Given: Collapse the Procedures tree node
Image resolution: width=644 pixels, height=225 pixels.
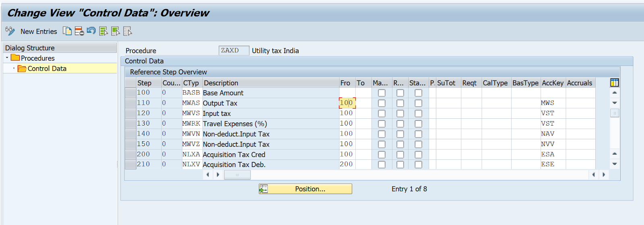Looking at the screenshot, I should pos(7,58).
